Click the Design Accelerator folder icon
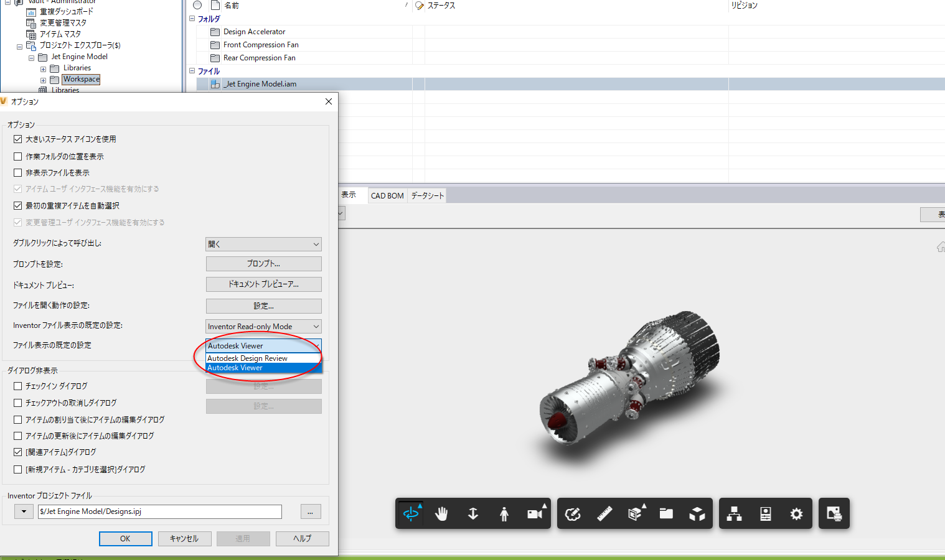This screenshot has height=560, width=945. coord(215,32)
